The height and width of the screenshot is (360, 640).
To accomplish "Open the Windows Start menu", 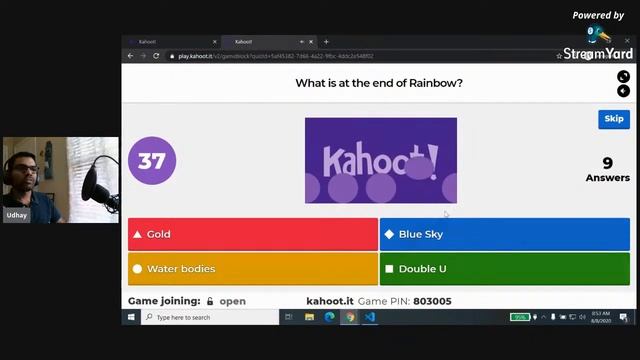I will [x=131, y=317].
